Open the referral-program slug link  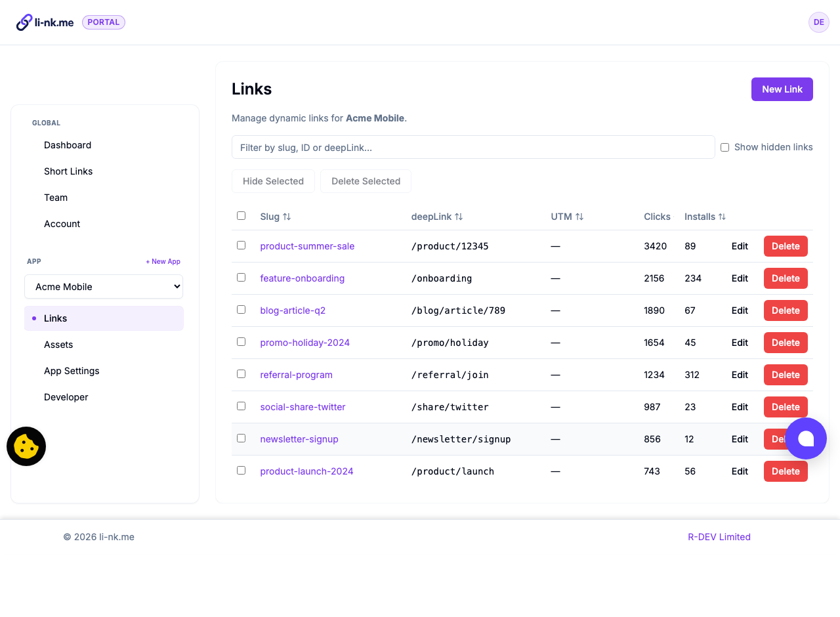[x=296, y=375]
